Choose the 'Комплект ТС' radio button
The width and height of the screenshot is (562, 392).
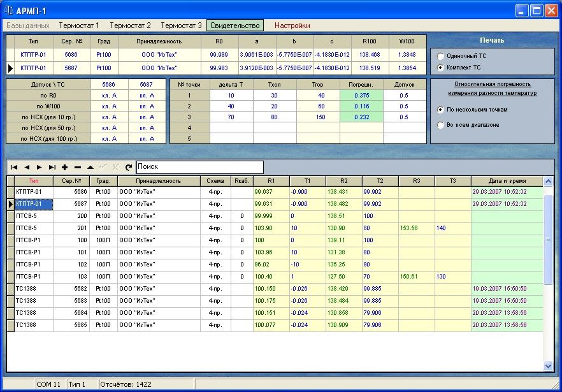pos(440,67)
